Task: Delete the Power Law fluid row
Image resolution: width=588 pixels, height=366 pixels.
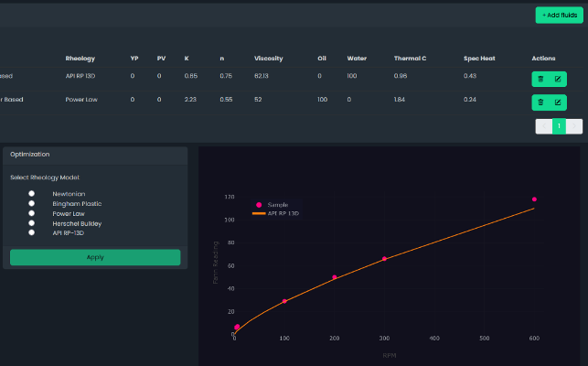Action: click(540, 102)
